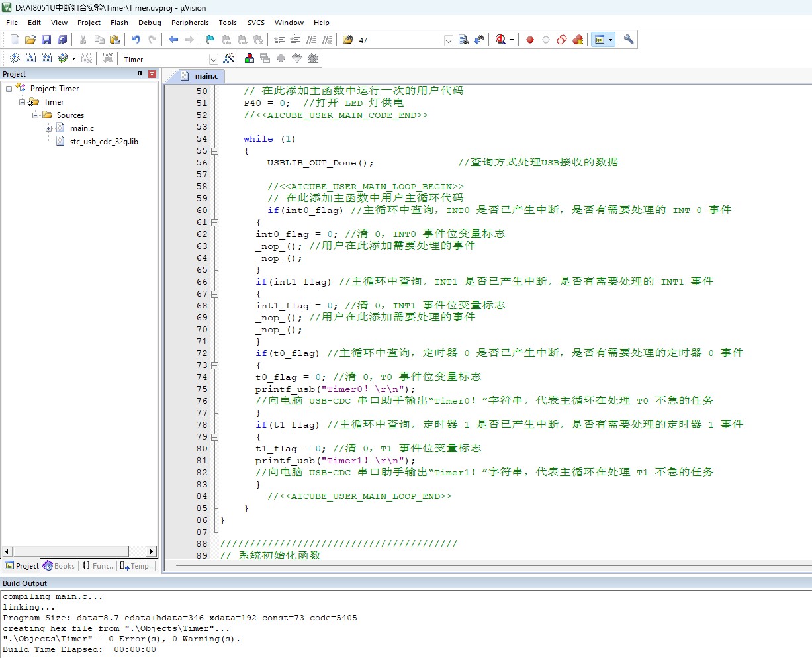Unindent the selected lines
812x658 pixels.
295,40
